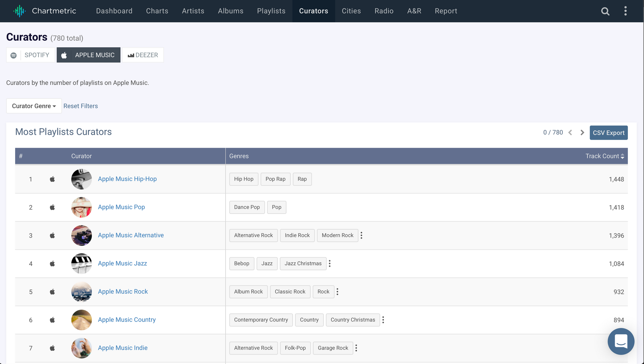Image resolution: width=644 pixels, height=364 pixels.
Task: Open the Playlists navigation tab
Action: coord(271,11)
